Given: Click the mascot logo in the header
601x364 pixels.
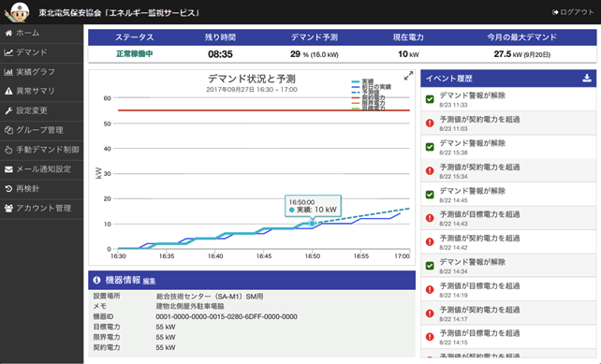Looking at the screenshot, I should coord(18,12).
